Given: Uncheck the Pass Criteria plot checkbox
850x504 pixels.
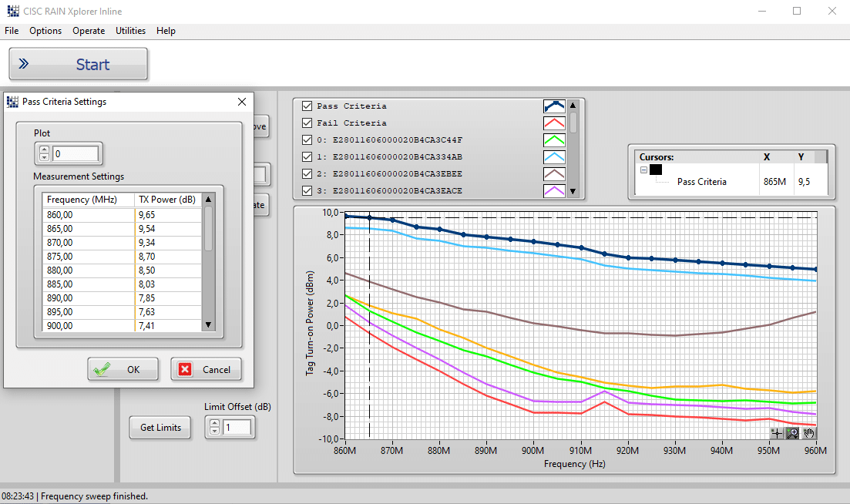Looking at the screenshot, I should click(307, 106).
